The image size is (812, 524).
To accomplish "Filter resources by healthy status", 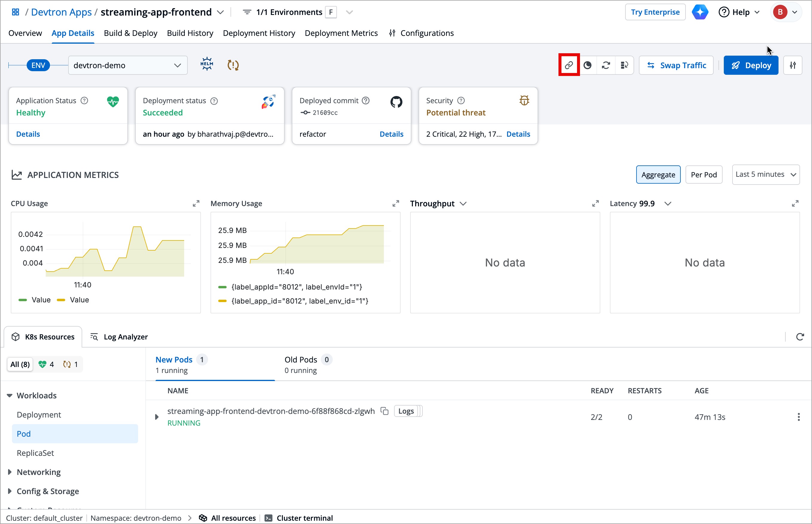I will pos(46,364).
